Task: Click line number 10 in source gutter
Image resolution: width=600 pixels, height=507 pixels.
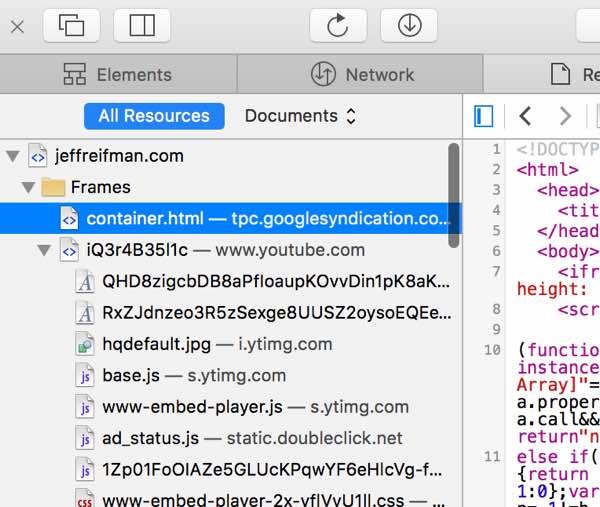Action: point(492,350)
